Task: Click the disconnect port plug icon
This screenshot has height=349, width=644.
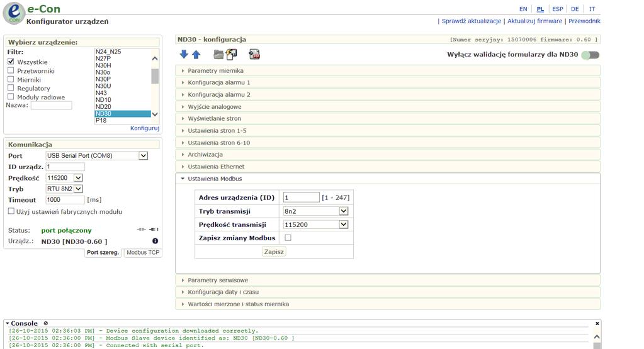Action: click(154, 230)
